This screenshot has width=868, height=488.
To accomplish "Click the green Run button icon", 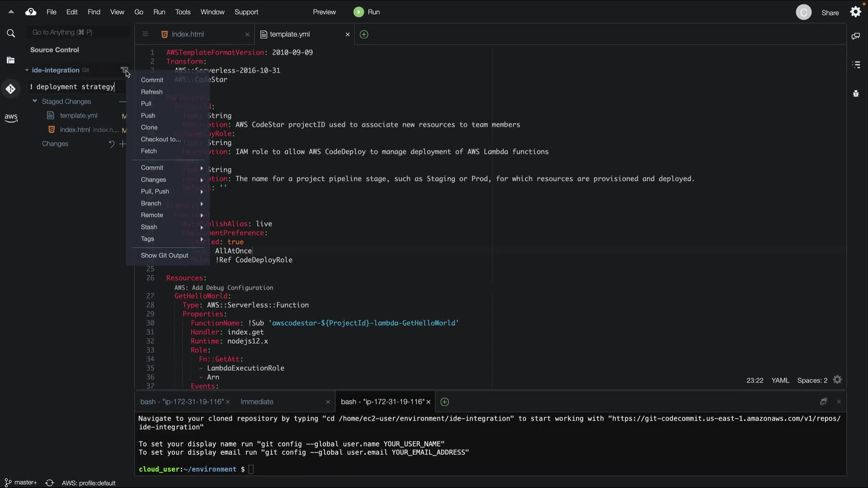I will point(359,12).
